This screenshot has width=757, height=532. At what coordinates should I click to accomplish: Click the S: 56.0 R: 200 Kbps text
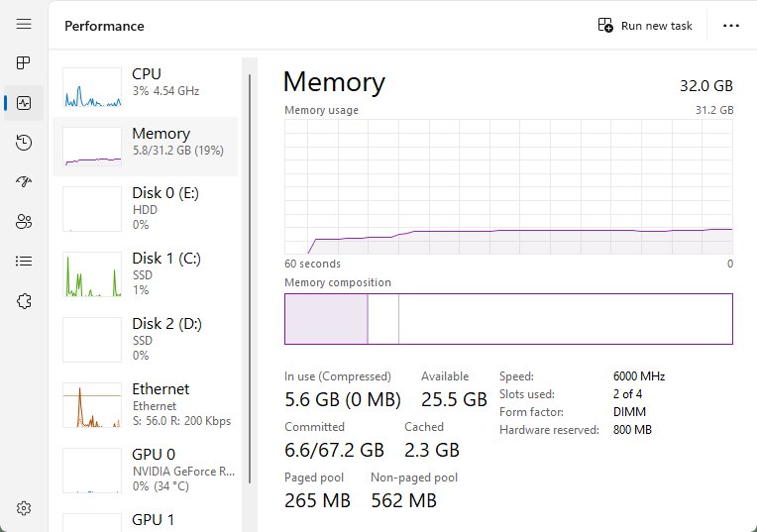(x=181, y=421)
